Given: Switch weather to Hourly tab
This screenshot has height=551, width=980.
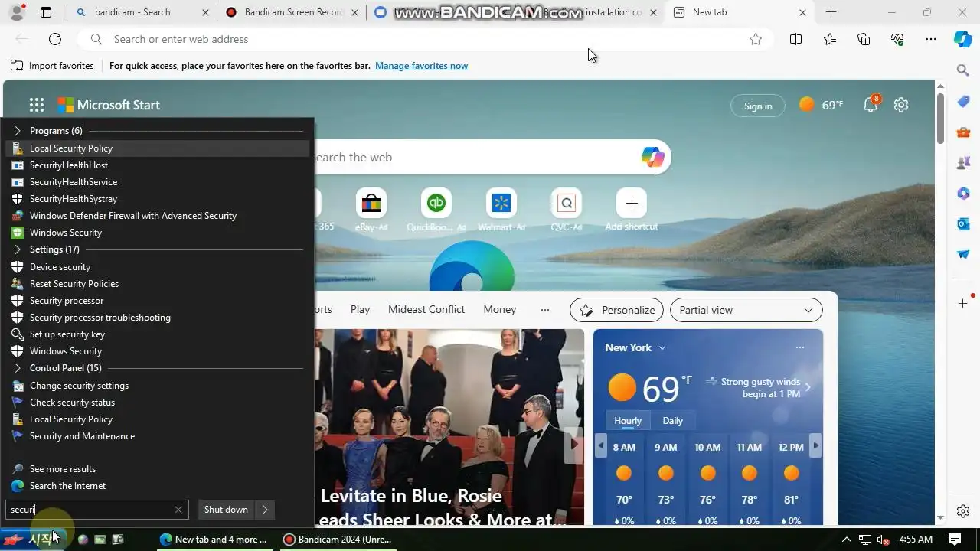Looking at the screenshot, I should (x=628, y=421).
